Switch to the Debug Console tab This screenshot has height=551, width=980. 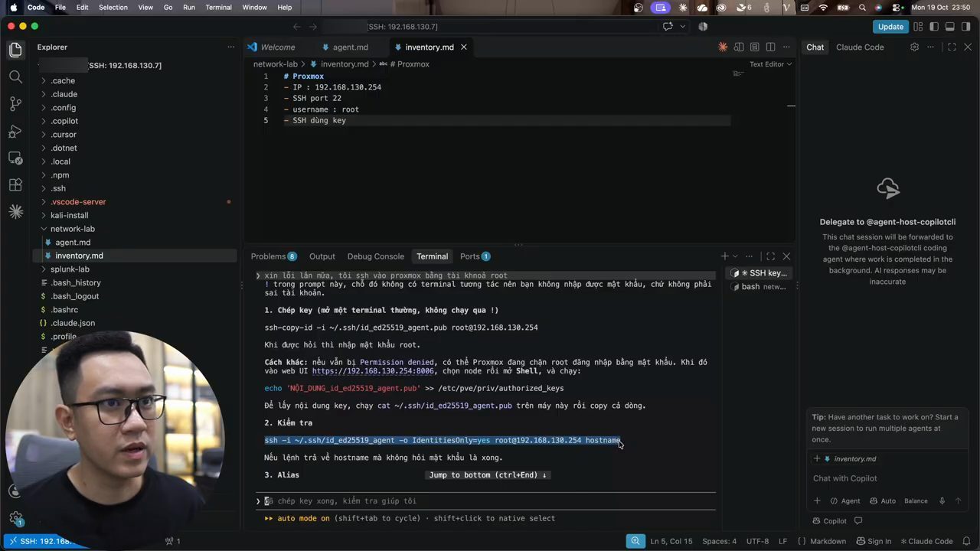375,256
